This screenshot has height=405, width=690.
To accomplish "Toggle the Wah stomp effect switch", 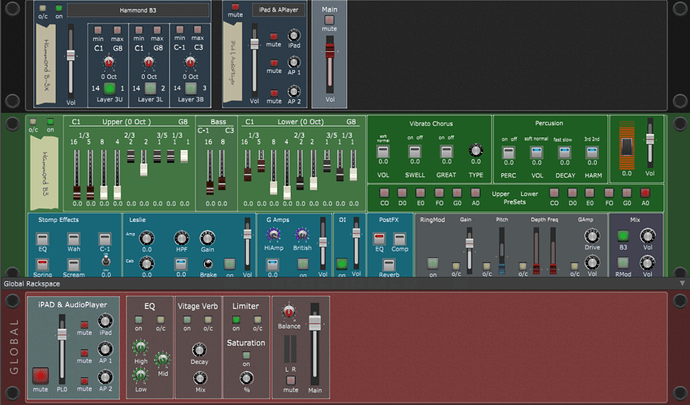I will coord(73,239).
